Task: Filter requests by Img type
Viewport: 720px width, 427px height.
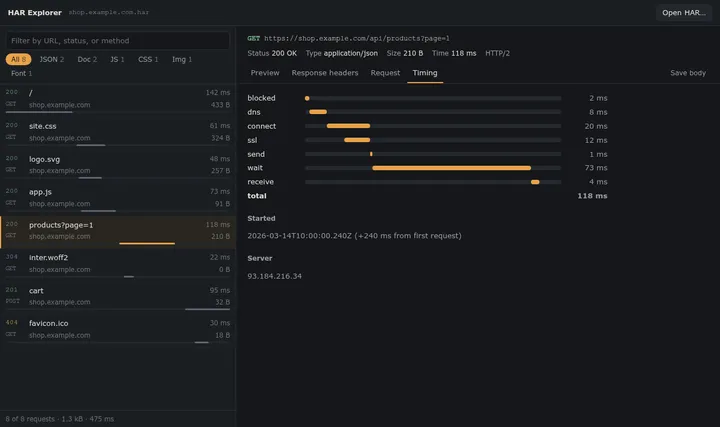Action: 182,59
